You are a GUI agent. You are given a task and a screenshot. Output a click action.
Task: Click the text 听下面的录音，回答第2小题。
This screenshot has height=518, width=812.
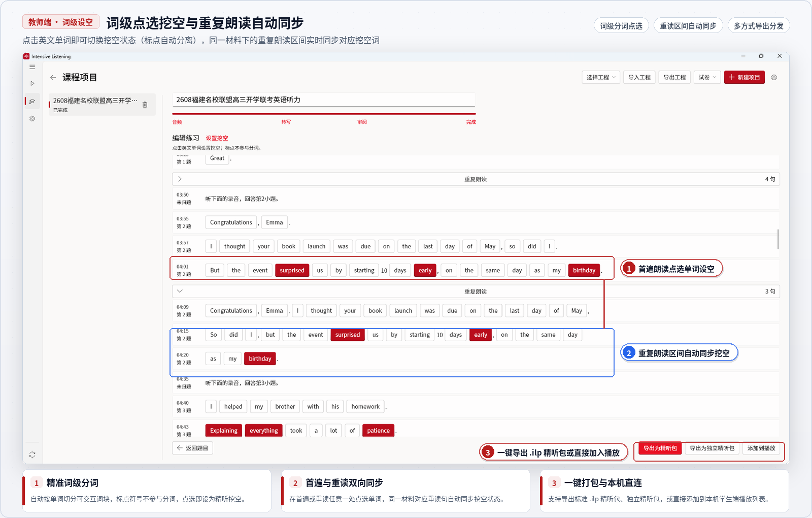242,199
